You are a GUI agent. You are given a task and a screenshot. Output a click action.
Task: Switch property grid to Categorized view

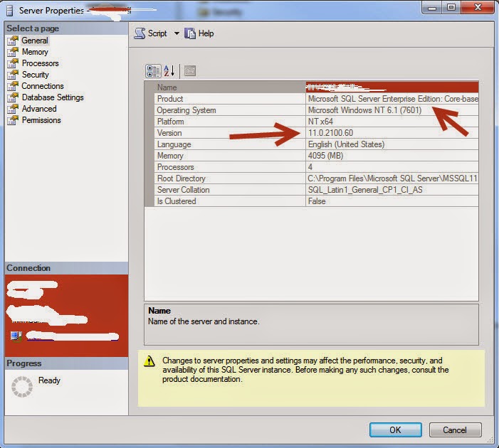click(x=153, y=71)
